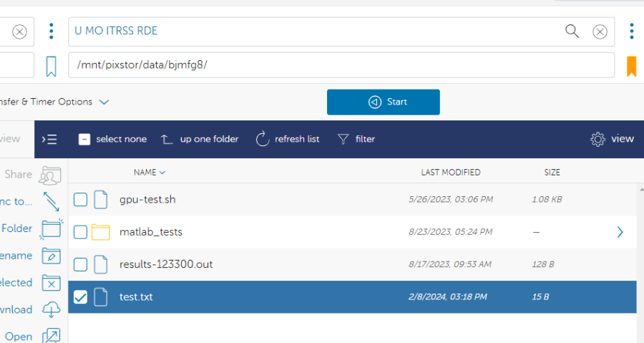Screen dimensions: 644x343
Task: Clear the U MO ITRSS RDE collection
Action: click(600, 32)
